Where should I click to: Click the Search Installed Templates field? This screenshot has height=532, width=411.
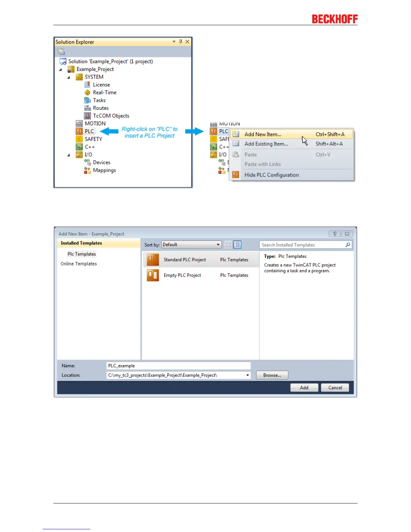[x=306, y=245]
